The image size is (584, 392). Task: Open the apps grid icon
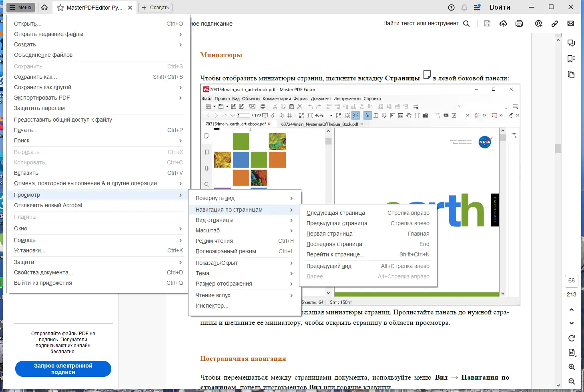[477, 8]
